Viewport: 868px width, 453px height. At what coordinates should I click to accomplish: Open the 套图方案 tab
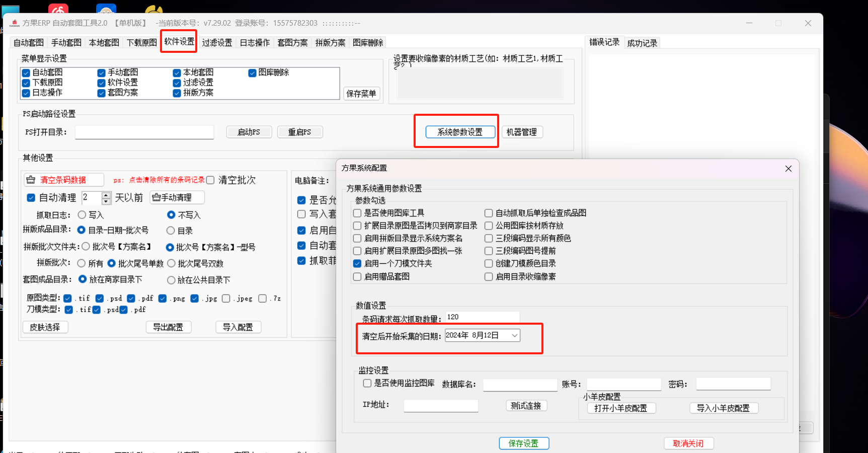(x=292, y=43)
